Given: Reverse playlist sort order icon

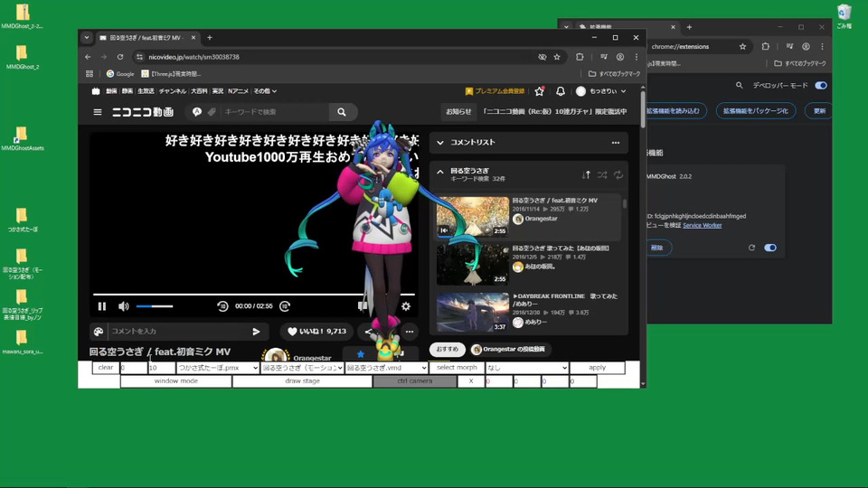Looking at the screenshot, I should pyautogui.click(x=586, y=174).
